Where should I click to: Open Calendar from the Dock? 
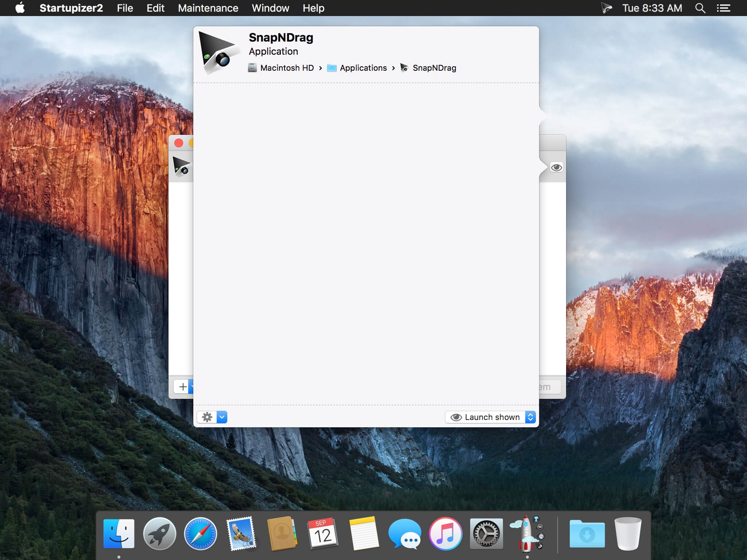click(x=323, y=534)
